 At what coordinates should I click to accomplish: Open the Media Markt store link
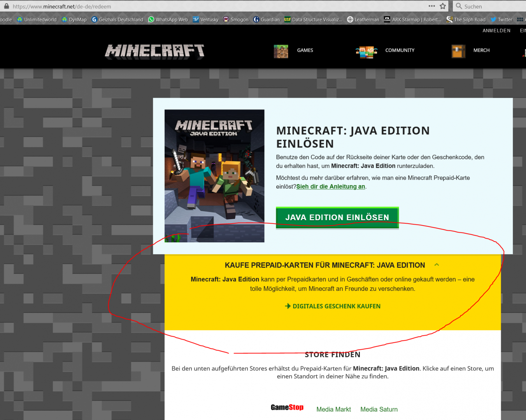tap(333, 409)
